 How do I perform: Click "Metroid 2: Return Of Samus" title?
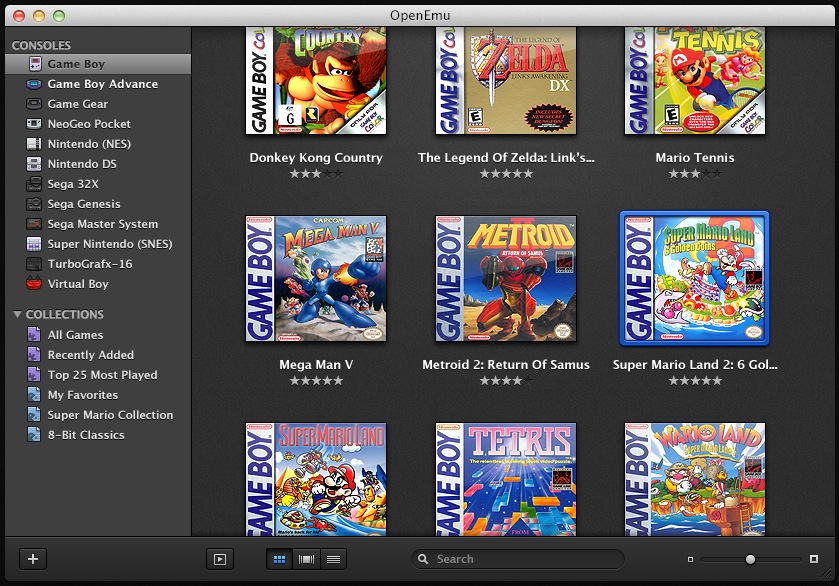click(x=506, y=364)
